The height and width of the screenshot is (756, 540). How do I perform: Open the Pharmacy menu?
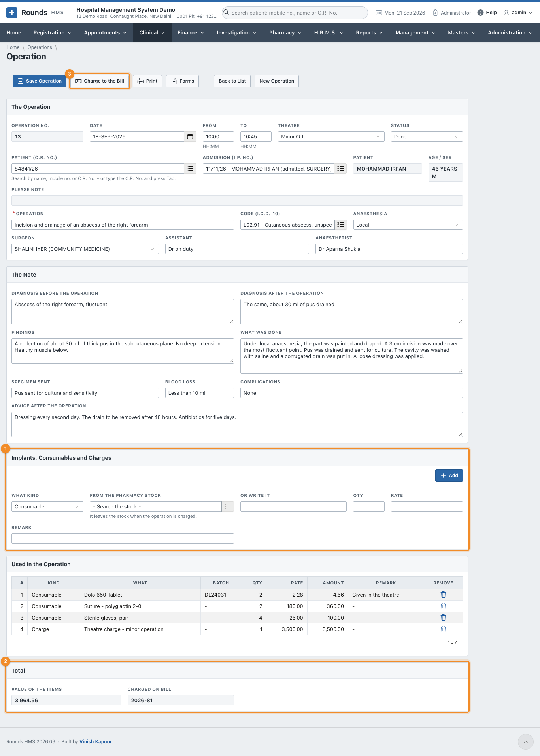pos(285,32)
